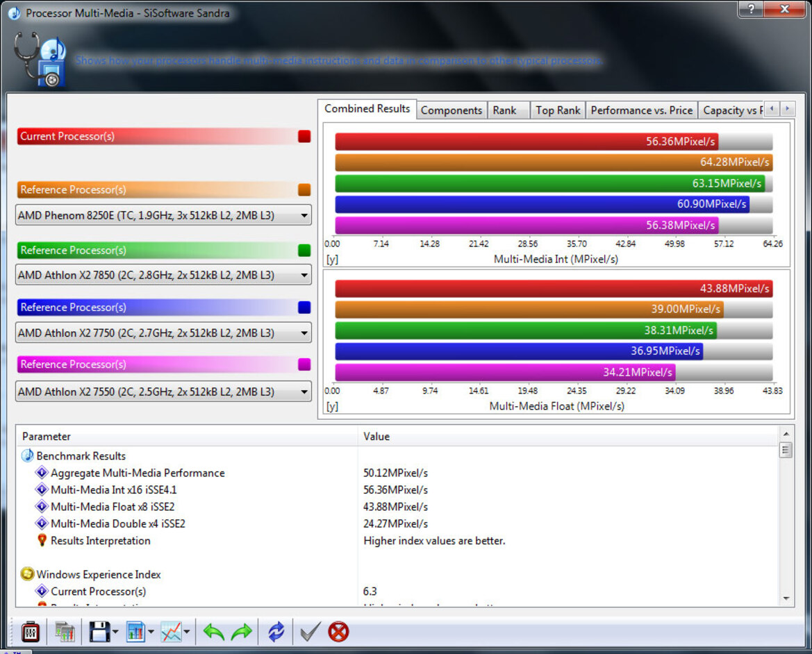Click the blue 60.90MPixel/s Int bar
Viewport: 812px width, 654px height.
pos(542,204)
